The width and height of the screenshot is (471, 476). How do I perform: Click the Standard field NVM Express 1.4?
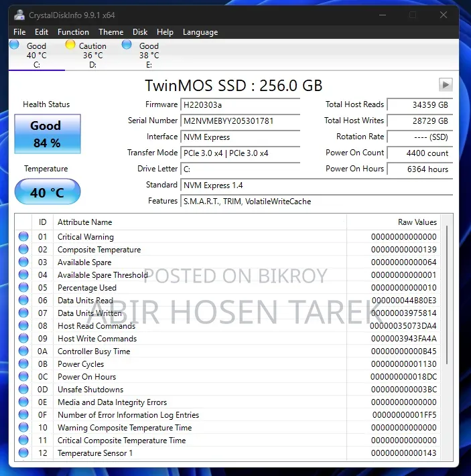tap(317, 185)
